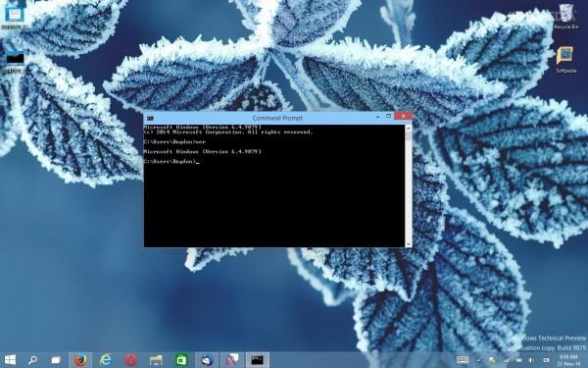Viewport: 588px width, 368px height.
Task: Open the touch keyboard tray button
Action: (x=463, y=360)
